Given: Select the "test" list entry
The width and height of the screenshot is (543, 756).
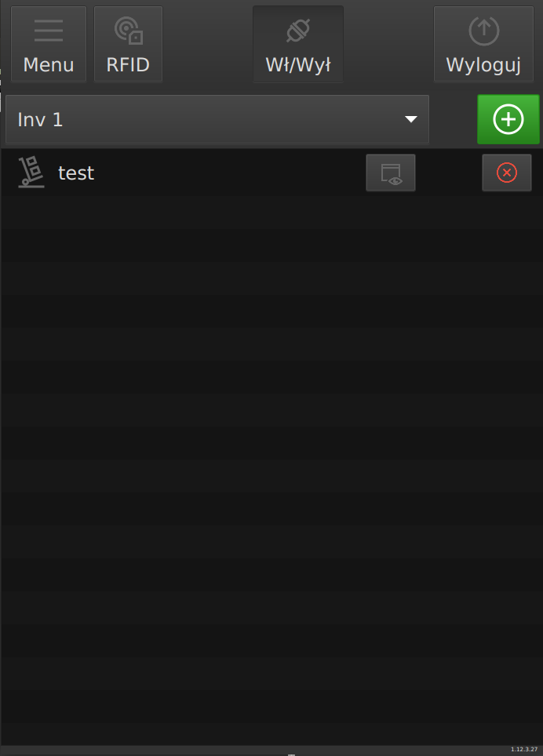Looking at the screenshot, I should (x=76, y=173).
